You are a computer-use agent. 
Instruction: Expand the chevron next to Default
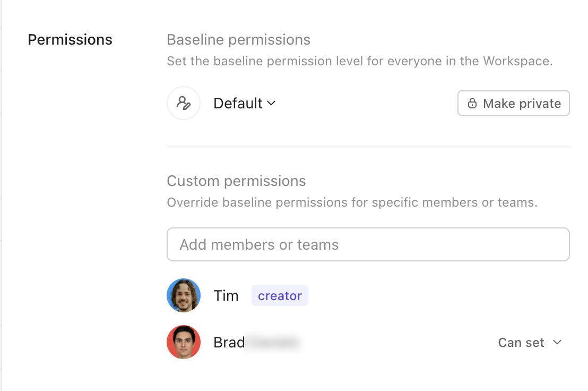click(272, 103)
